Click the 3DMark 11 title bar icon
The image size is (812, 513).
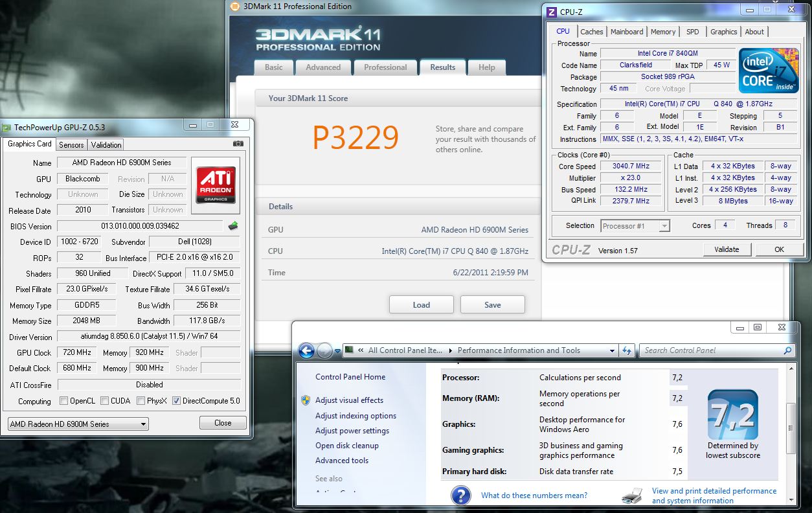point(236,6)
